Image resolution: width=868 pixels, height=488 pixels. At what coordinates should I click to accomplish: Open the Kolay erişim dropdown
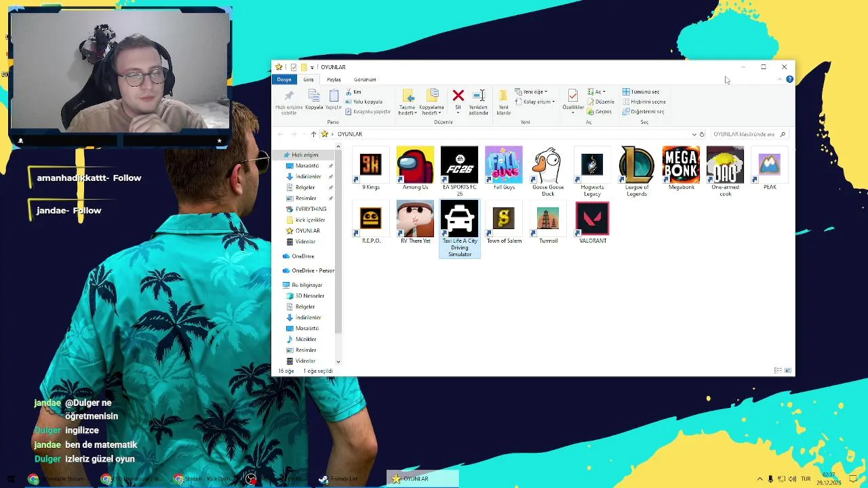point(535,102)
